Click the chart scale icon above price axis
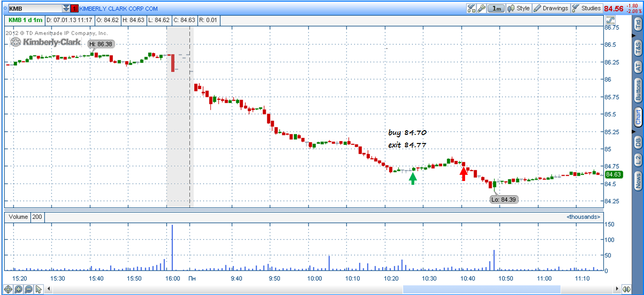Screen dimensions: 644x295 point(610,20)
